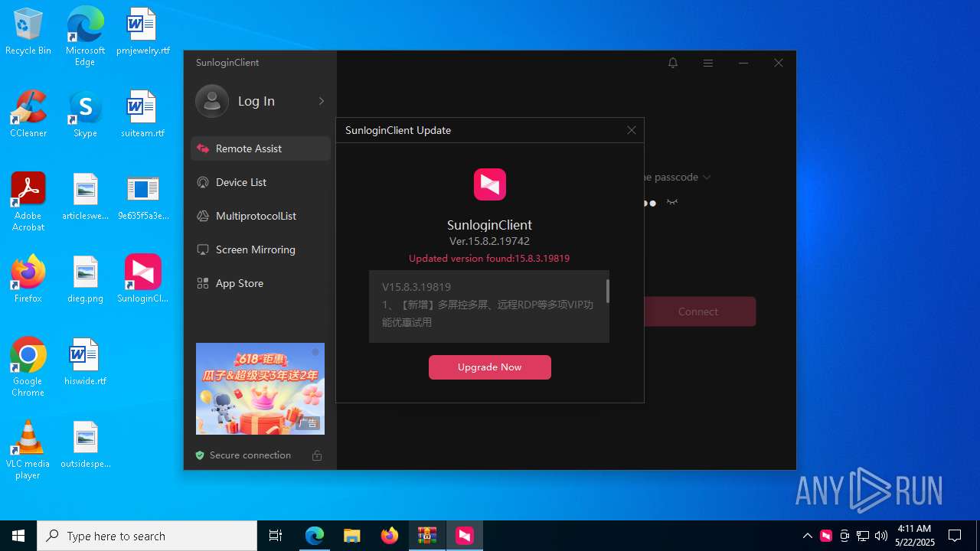Close the ad banner with its dot button

click(315, 352)
